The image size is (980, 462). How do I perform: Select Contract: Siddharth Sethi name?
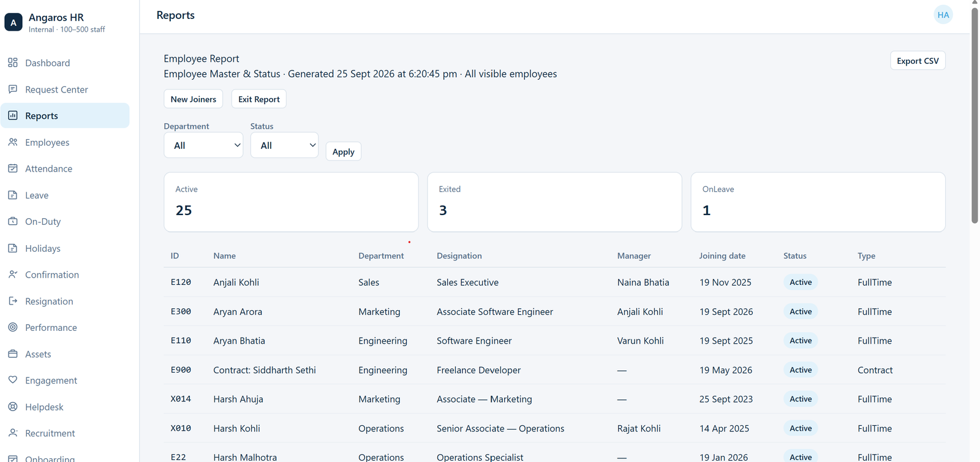265,370
